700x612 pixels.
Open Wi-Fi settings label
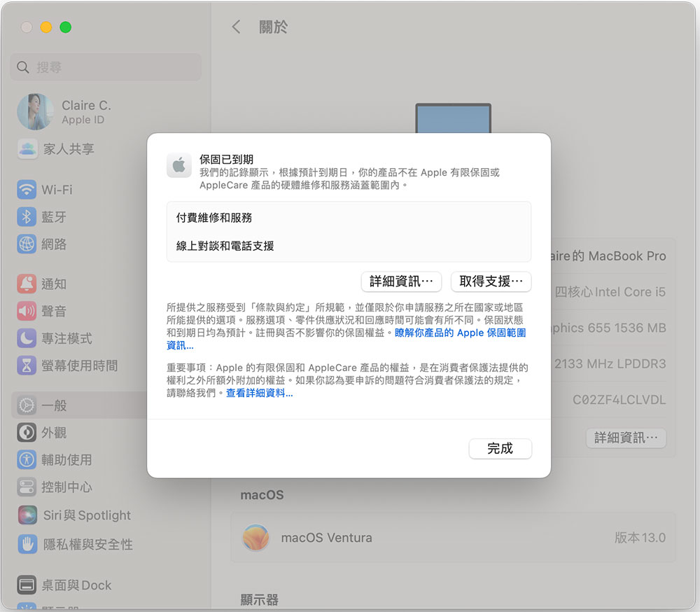[57, 190]
